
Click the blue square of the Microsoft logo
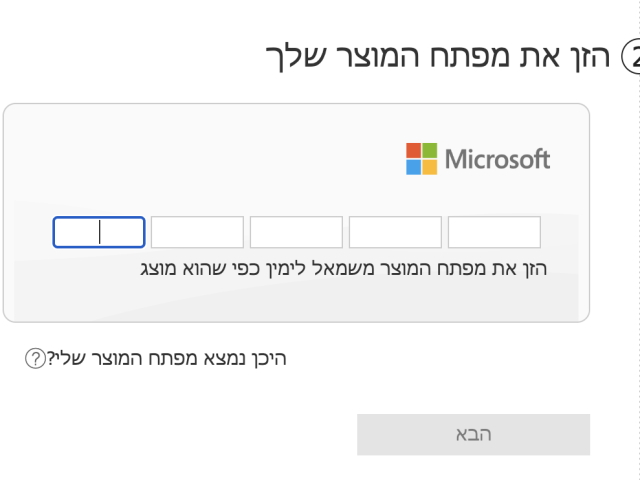coord(413,167)
